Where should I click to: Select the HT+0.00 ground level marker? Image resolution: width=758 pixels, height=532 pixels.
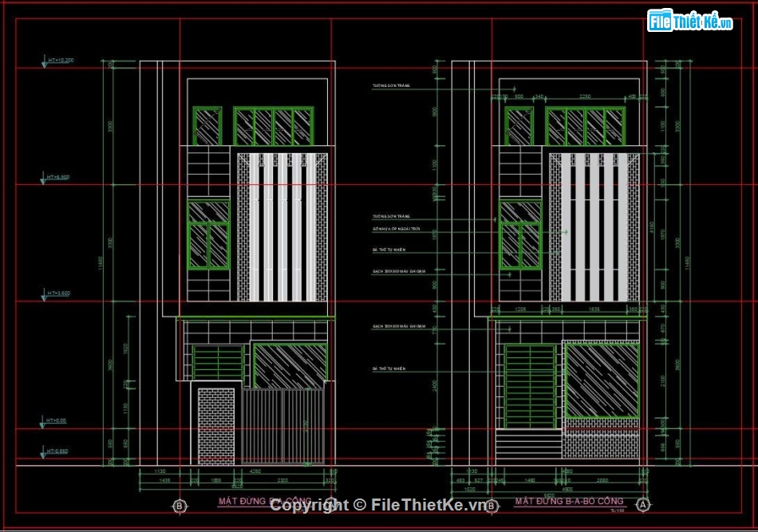pyautogui.click(x=57, y=420)
